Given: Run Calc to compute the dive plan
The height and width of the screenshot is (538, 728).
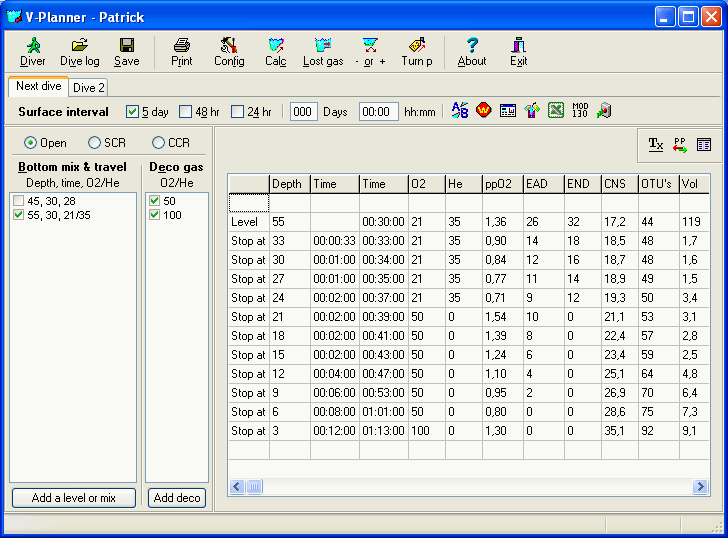Looking at the screenshot, I should pos(276,51).
